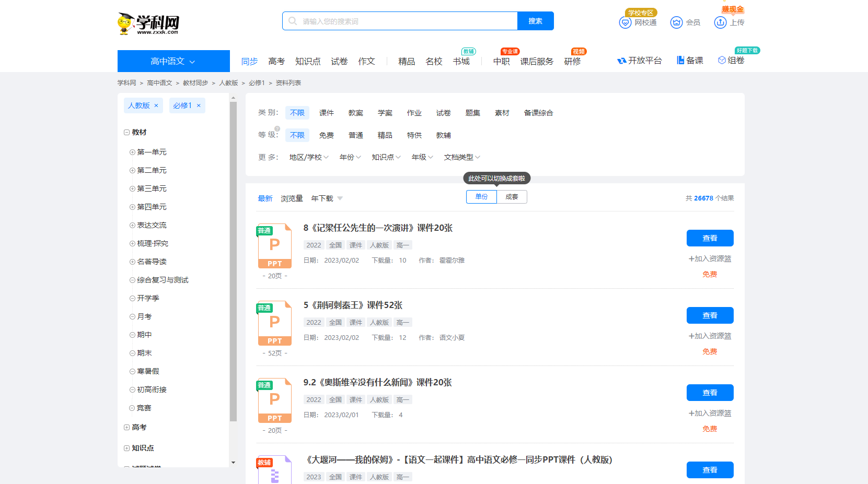Open the 试卷 menu item
Screen dimensions: 868x484
(x=339, y=61)
